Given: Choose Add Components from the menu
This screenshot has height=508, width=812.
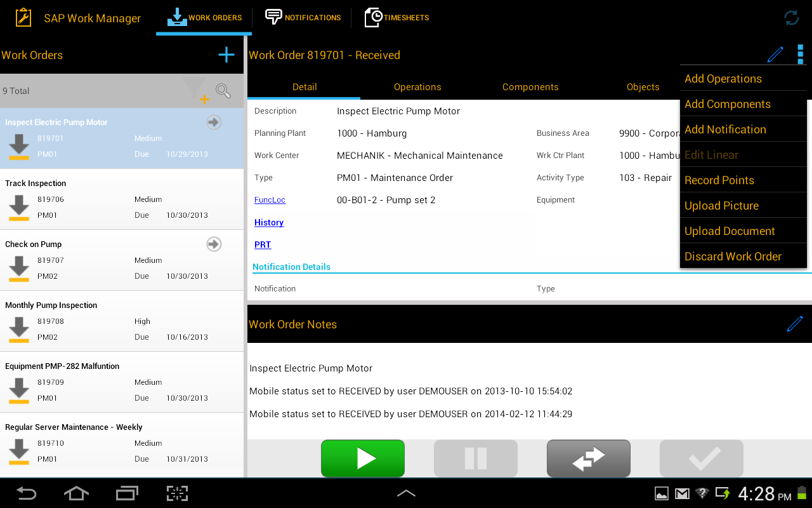Looking at the screenshot, I should coord(743,104).
